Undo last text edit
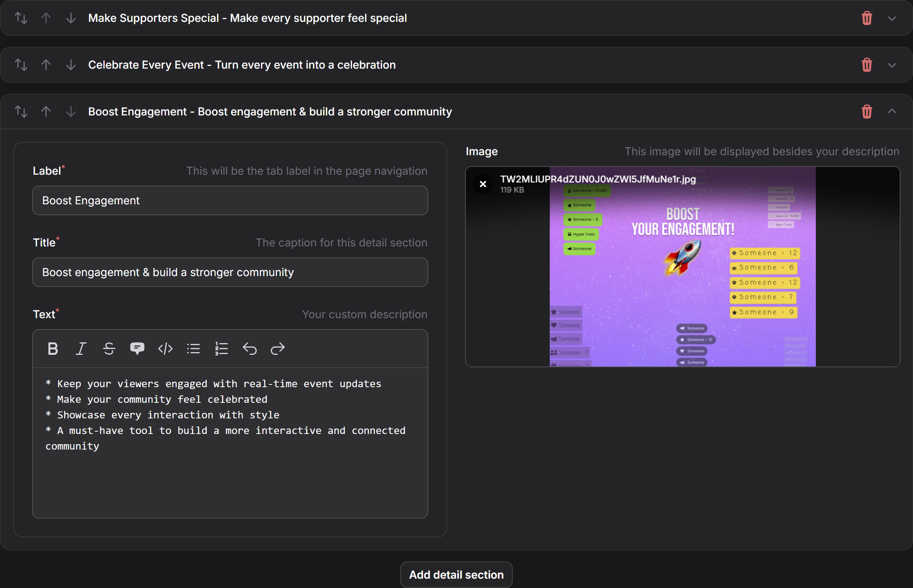 click(249, 348)
